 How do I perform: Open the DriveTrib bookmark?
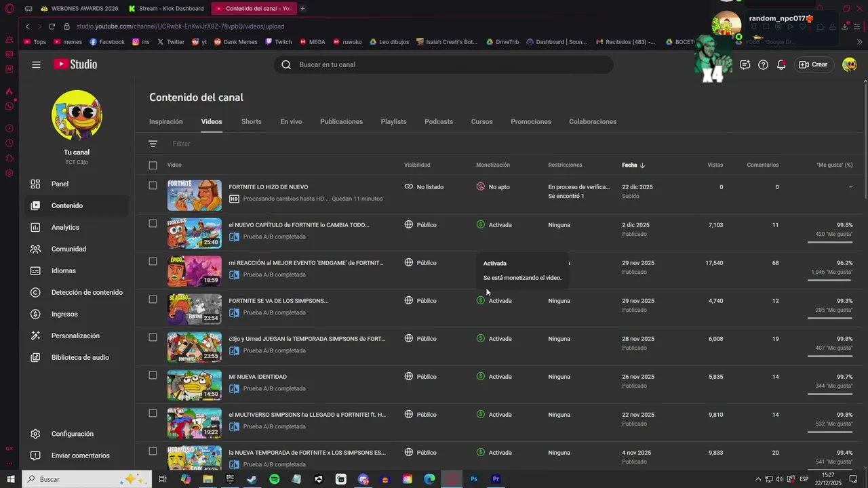[502, 41]
